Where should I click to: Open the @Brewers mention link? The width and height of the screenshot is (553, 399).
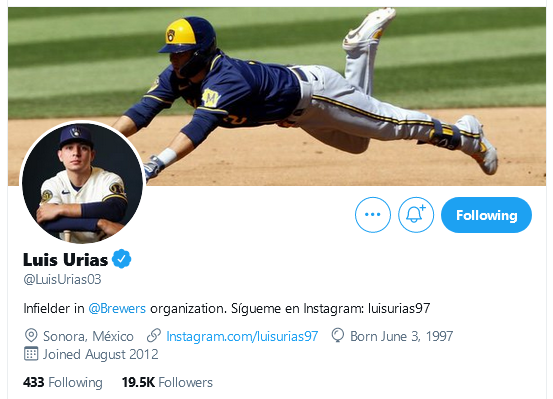[117, 308]
